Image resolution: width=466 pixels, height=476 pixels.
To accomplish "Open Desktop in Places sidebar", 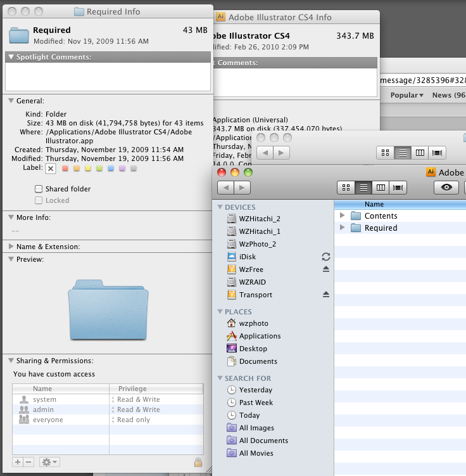I will click(247, 349).
